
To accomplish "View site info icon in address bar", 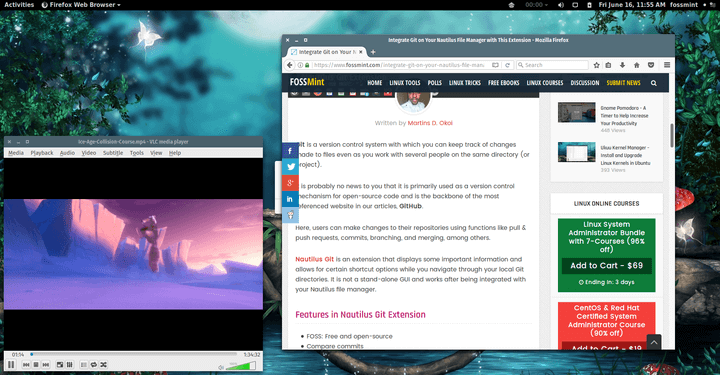I will (x=300, y=65).
